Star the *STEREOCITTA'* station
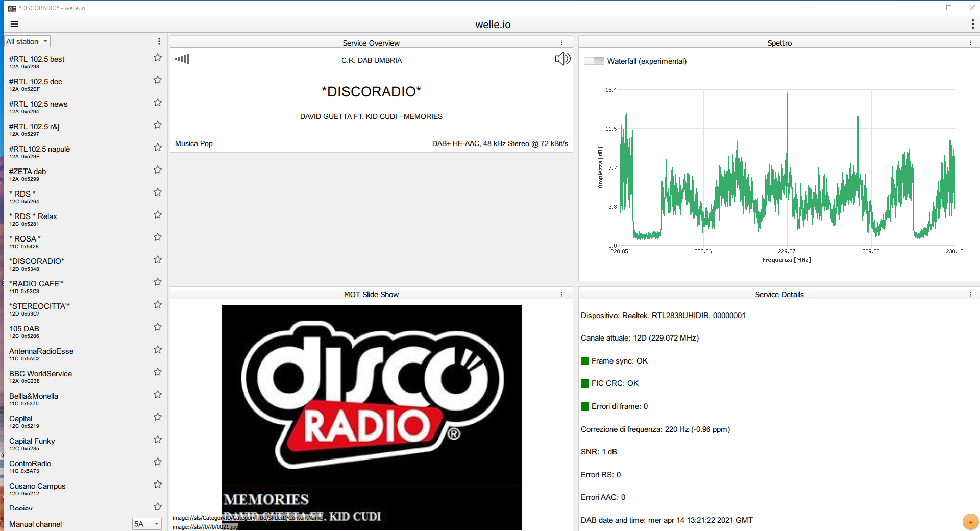 (x=158, y=305)
